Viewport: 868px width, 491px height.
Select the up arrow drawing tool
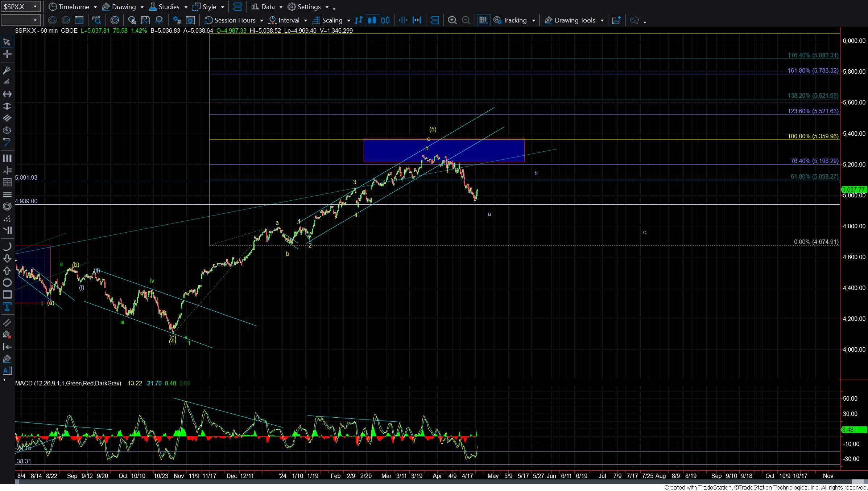click(7, 271)
